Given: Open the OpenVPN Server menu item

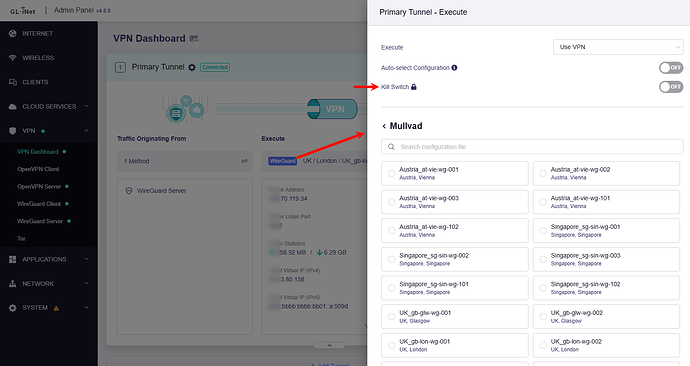Looking at the screenshot, I should coord(39,187).
